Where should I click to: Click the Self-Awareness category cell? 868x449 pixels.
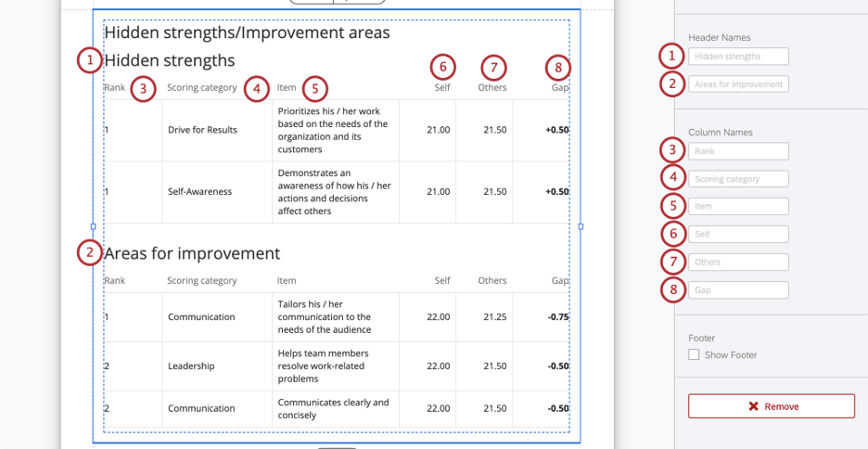[199, 191]
